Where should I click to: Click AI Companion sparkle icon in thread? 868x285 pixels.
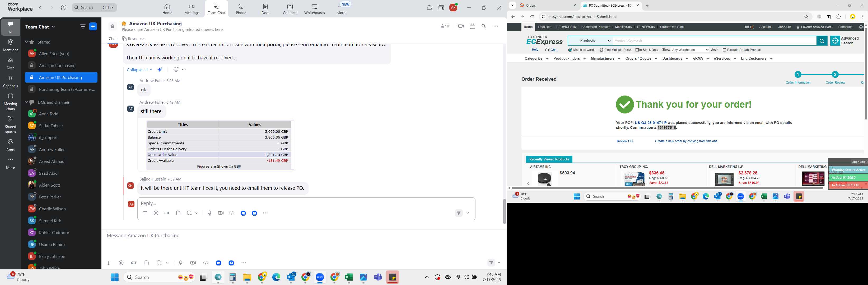click(x=160, y=69)
